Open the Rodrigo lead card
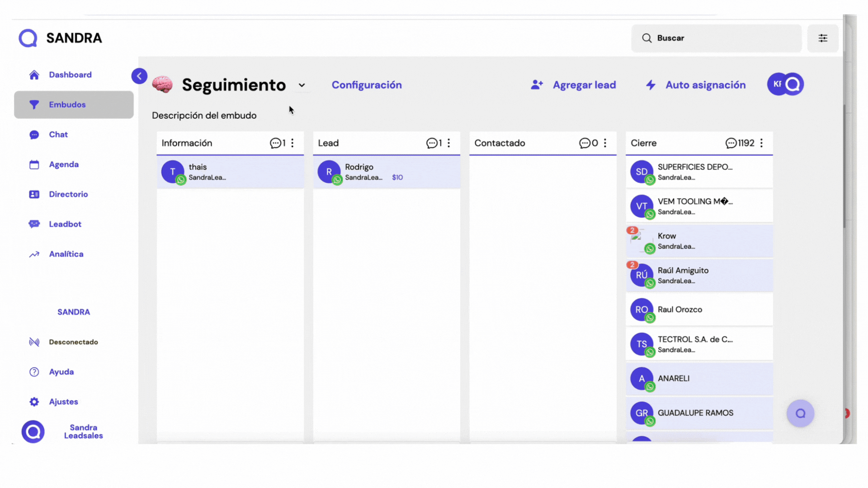Screen dimensions: 868x488 387,172
